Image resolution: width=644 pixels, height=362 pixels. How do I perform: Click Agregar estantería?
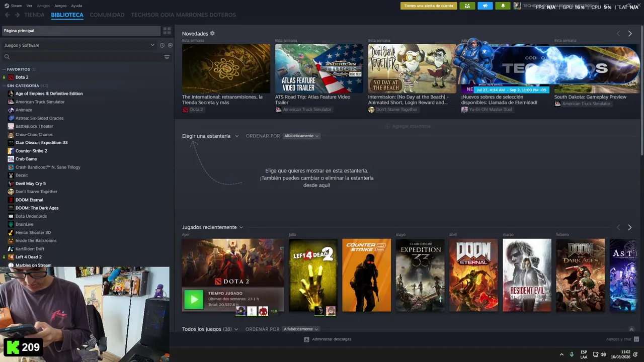[x=408, y=126]
